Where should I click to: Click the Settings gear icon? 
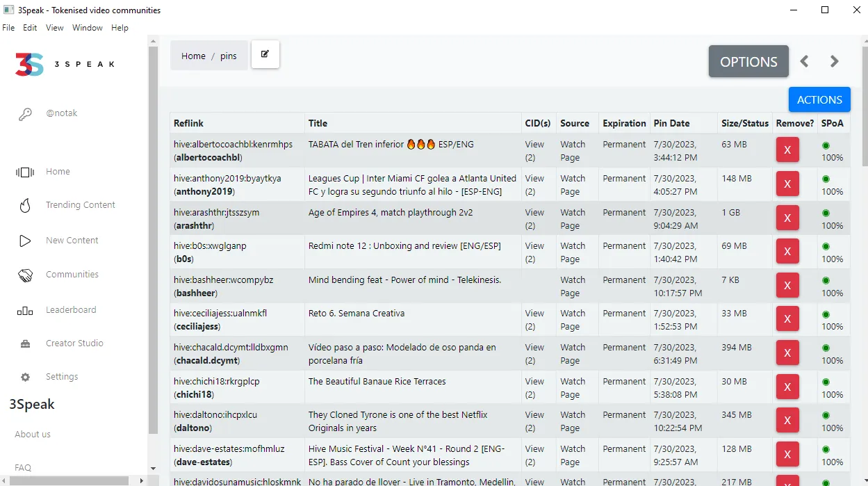click(x=25, y=377)
